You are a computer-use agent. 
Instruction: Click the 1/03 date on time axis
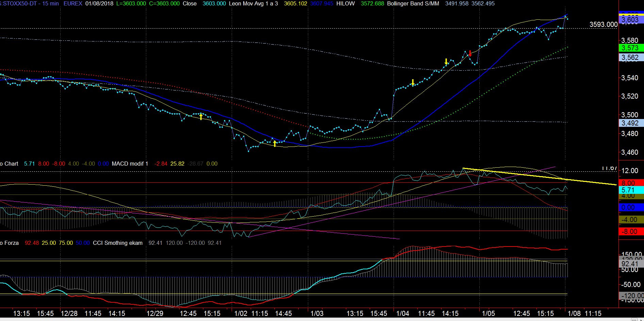[317, 314]
